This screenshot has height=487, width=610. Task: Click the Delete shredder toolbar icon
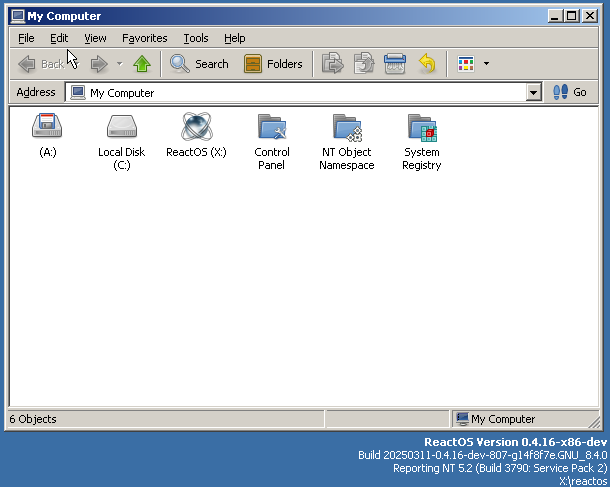click(x=395, y=63)
